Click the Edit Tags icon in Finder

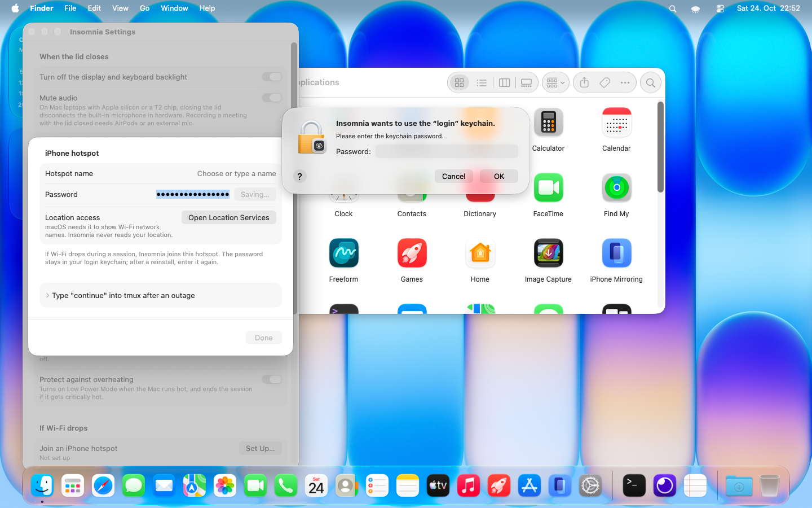click(604, 83)
